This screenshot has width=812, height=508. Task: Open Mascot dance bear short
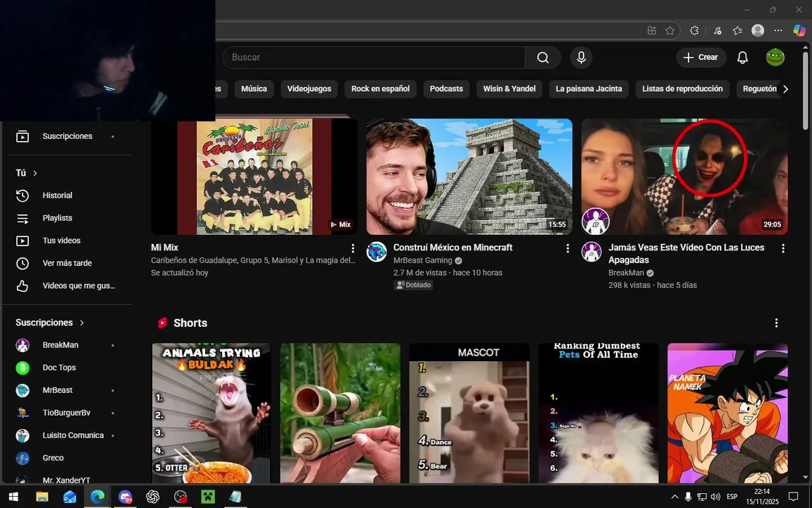click(469, 413)
